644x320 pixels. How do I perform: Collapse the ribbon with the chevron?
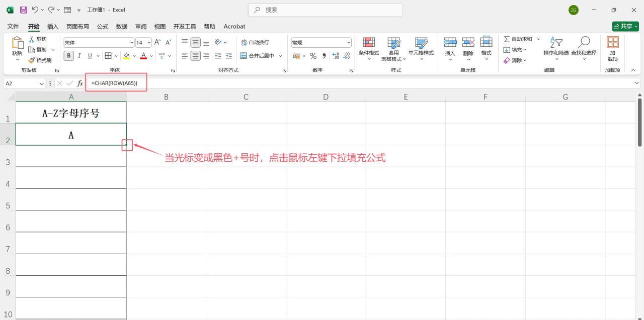(633, 70)
